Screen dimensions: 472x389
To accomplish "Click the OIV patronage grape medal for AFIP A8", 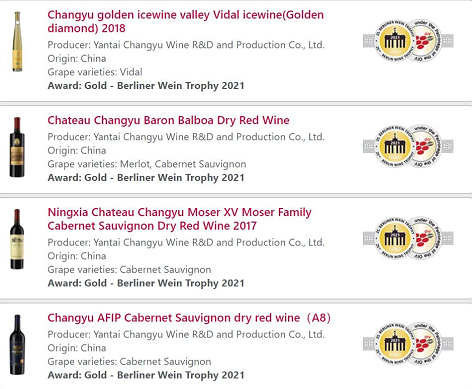I will click(x=426, y=343).
